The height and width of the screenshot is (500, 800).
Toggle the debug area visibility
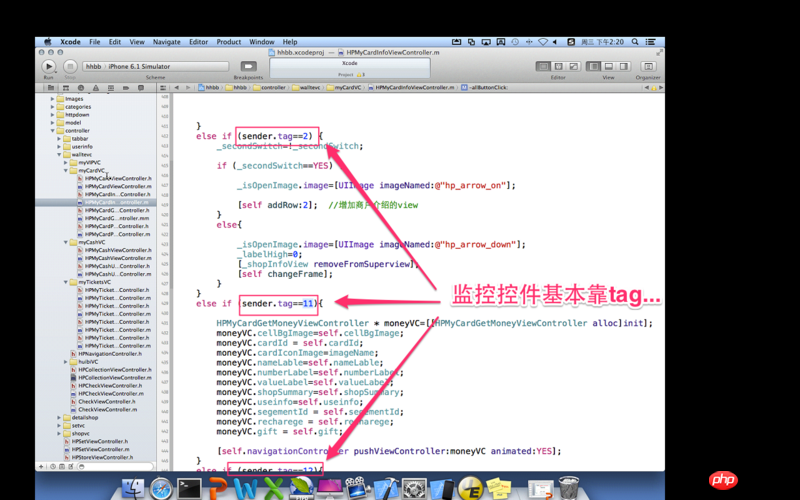click(x=609, y=66)
